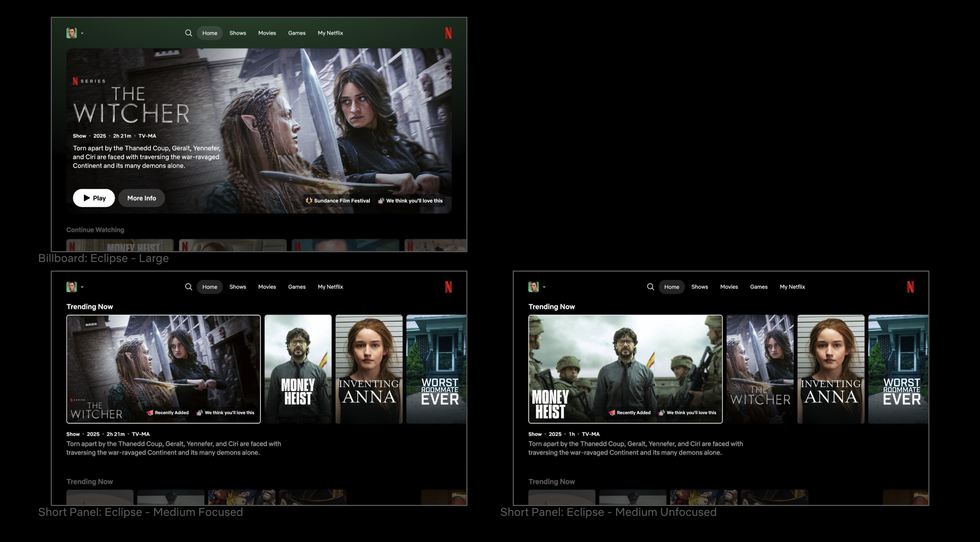Click synopsis text in the Medium Focused frame

pyautogui.click(x=174, y=448)
